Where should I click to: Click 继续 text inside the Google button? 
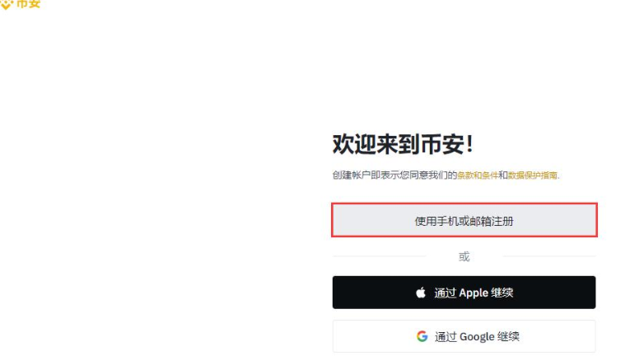click(x=508, y=336)
